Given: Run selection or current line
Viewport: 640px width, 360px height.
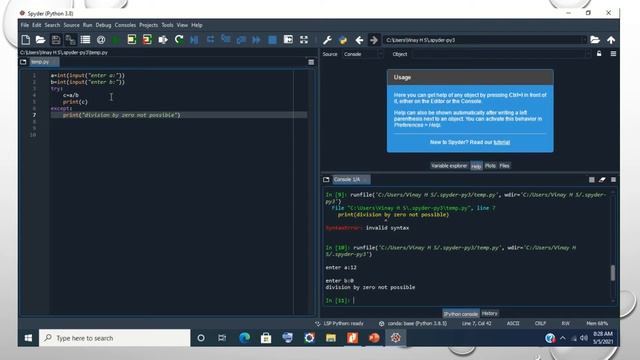Looking at the screenshot, I should pyautogui.click(x=163, y=40).
